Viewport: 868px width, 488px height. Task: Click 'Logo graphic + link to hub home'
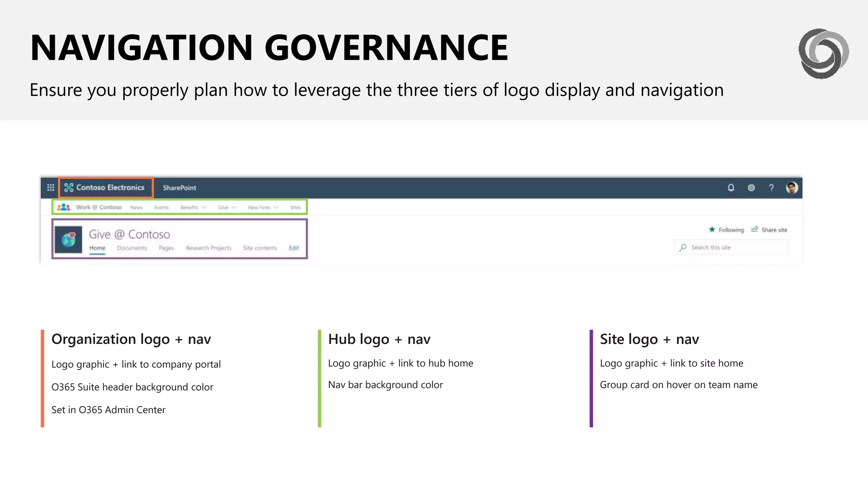(401, 363)
